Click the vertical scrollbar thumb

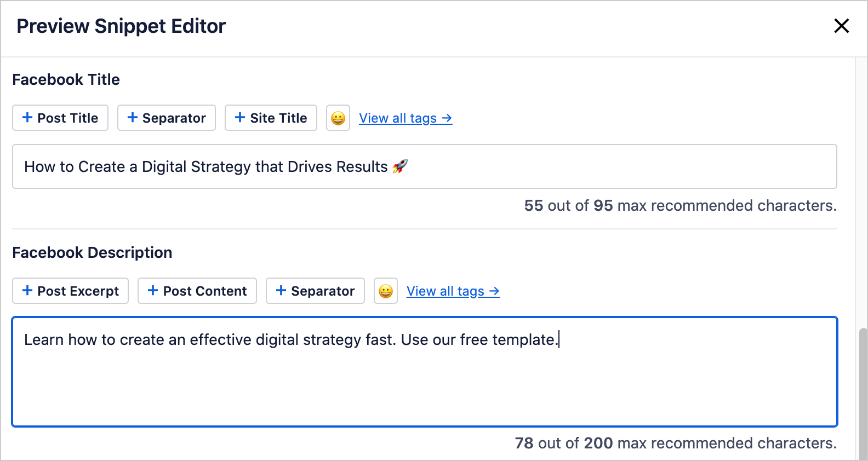point(863,394)
